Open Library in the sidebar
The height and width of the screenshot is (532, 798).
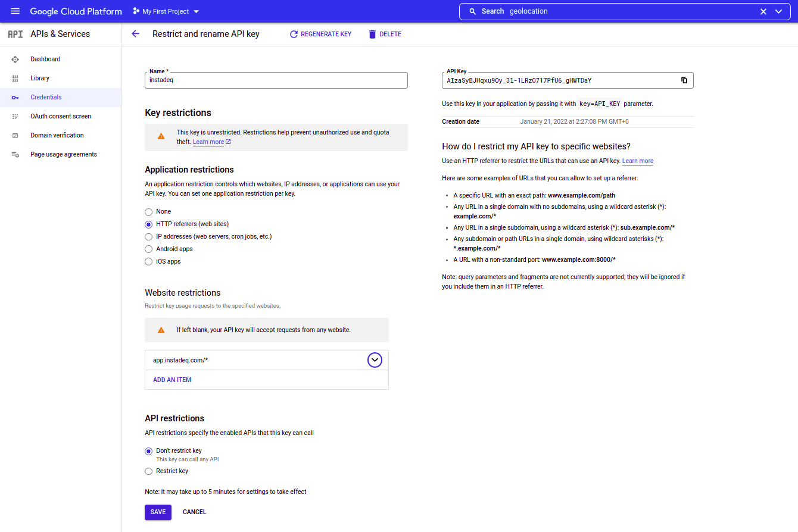[x=61, y=78]
